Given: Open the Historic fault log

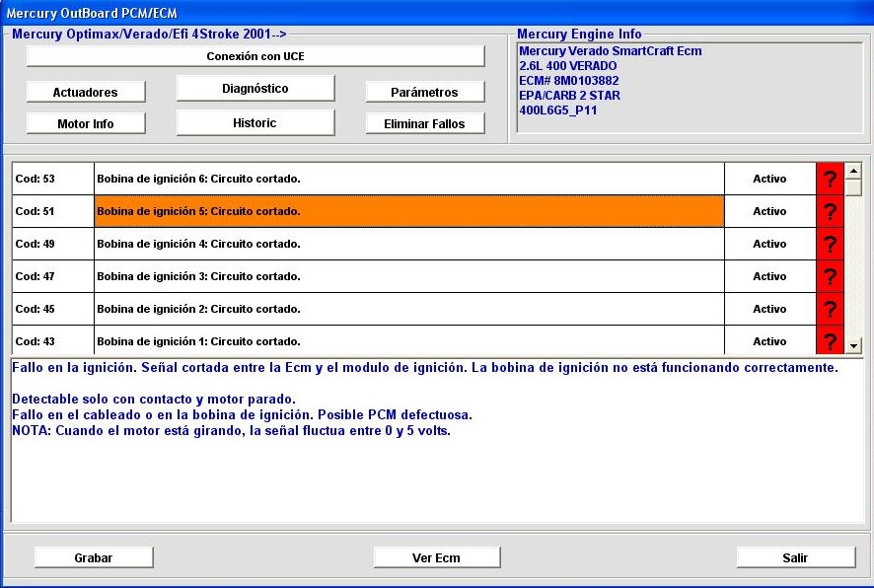Looking at the screenshot, I should coord(255,123).
